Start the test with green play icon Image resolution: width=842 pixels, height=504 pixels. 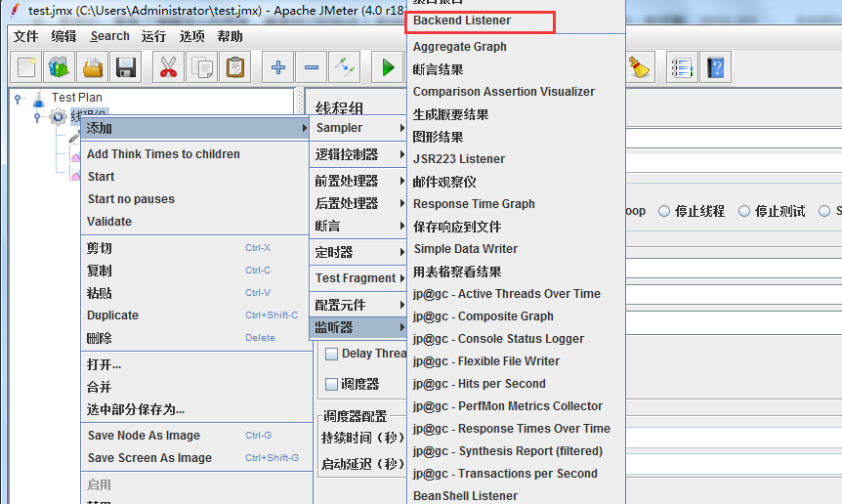[x=388, y=67]
